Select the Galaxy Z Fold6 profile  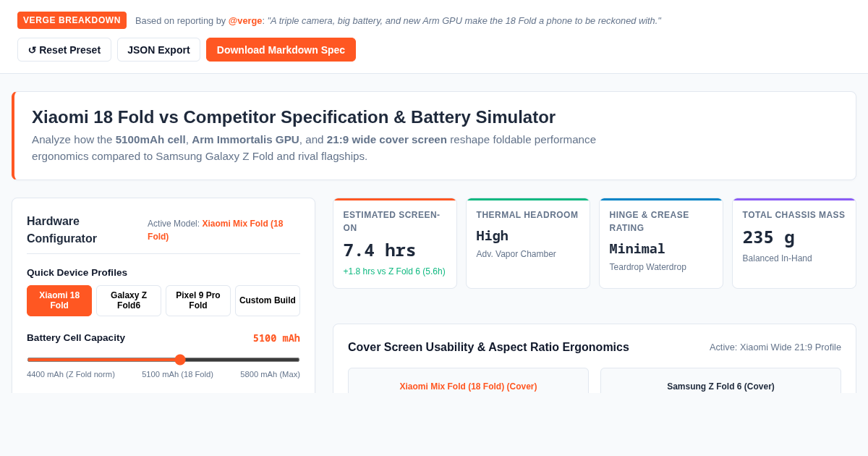coord(129,300)
